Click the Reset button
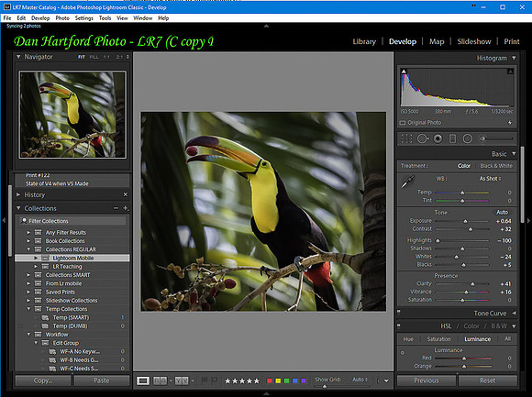The width and height of the screenshot is (532, 397). 488,380
